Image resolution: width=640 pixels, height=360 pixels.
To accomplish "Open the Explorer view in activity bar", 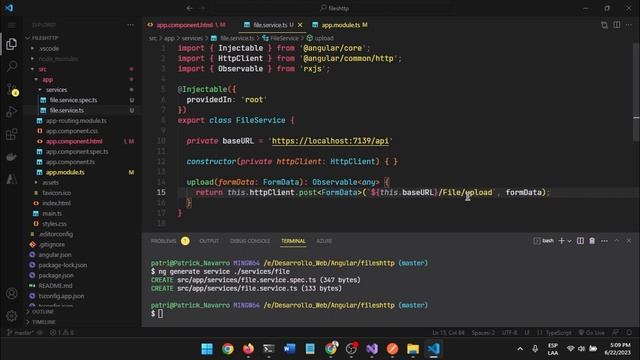I will pos(11,44).
